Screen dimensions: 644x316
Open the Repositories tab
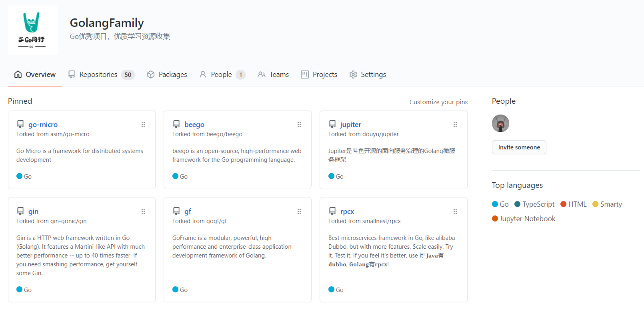[101, 74]
